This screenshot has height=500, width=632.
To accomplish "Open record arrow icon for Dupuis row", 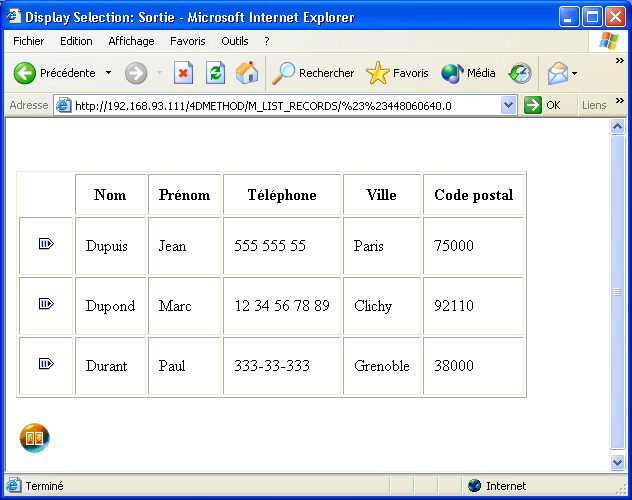I will point(46,244).
